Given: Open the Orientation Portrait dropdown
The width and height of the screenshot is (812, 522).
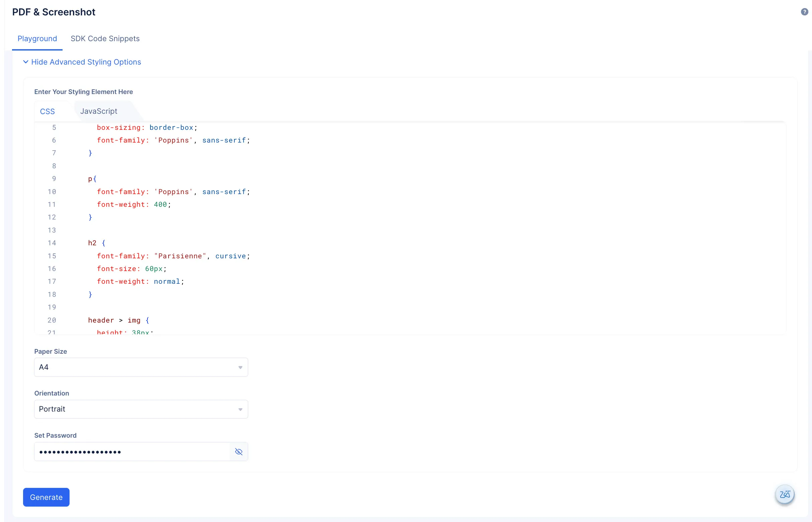Looking at the screenshot, I should [141, 409].
